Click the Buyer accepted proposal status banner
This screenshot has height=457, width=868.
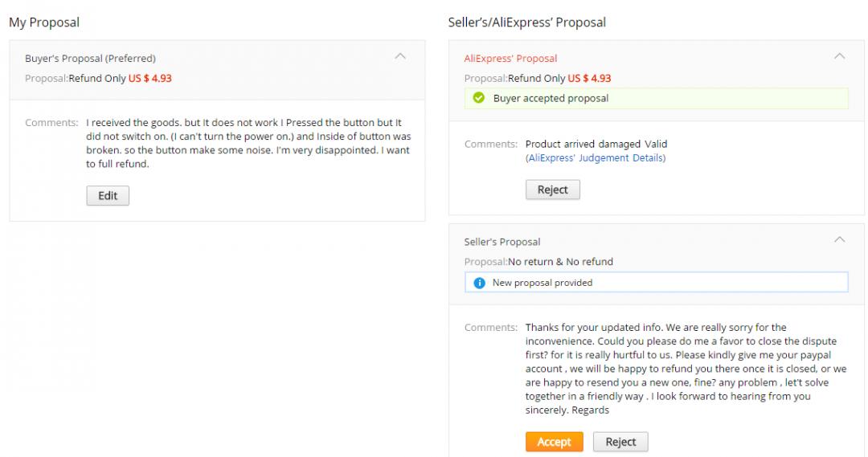pos(656,99)
